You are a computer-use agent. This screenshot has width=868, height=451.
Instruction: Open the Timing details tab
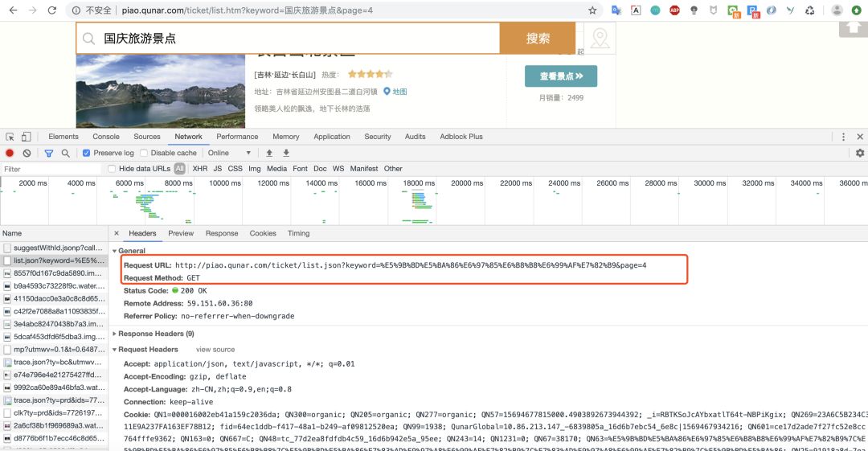298,233
